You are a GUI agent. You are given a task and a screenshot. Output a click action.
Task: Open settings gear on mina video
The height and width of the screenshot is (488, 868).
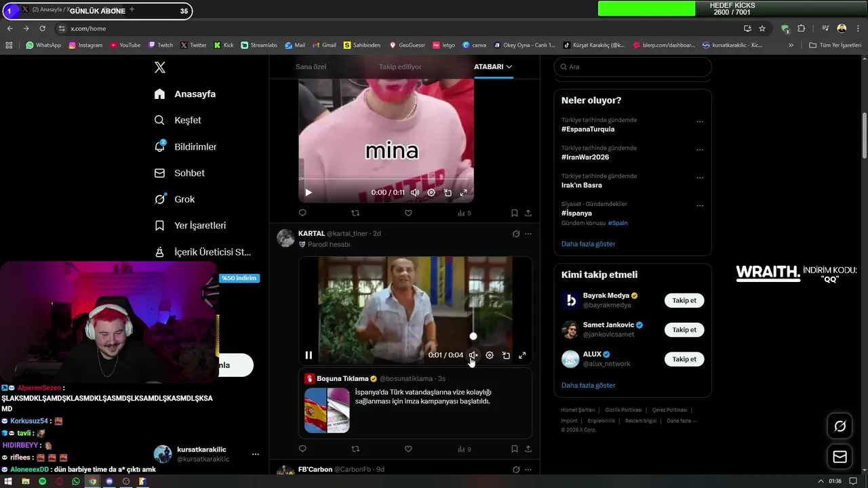tap(431, 192)
